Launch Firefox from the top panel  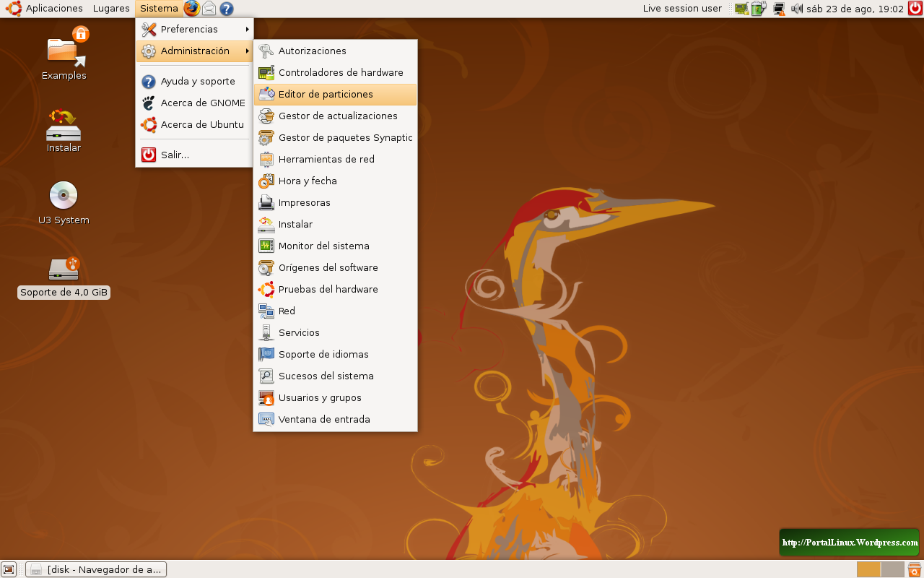point(191,9)
